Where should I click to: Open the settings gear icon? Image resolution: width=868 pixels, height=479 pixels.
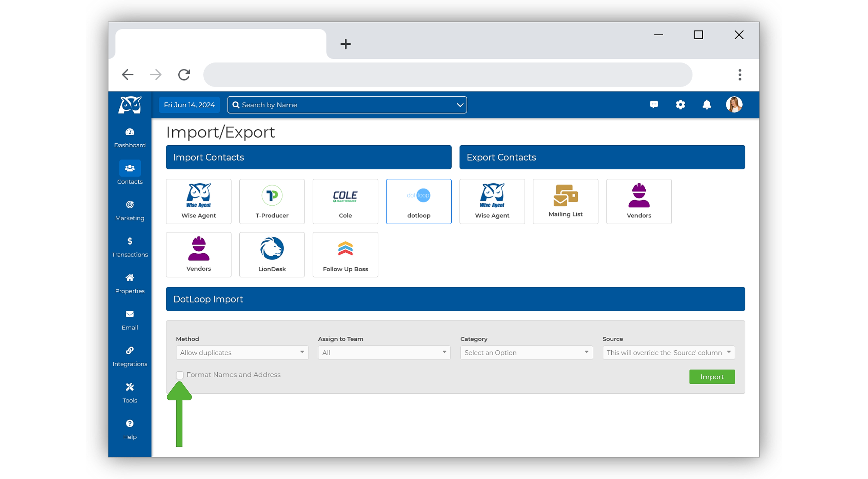point(680,105)
